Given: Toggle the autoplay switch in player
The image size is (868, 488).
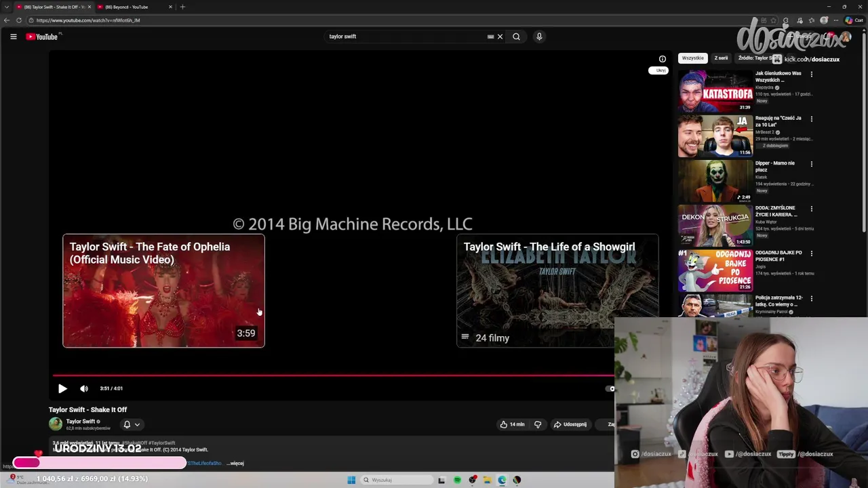Looking at the screenshot, I should pos(610,388).
